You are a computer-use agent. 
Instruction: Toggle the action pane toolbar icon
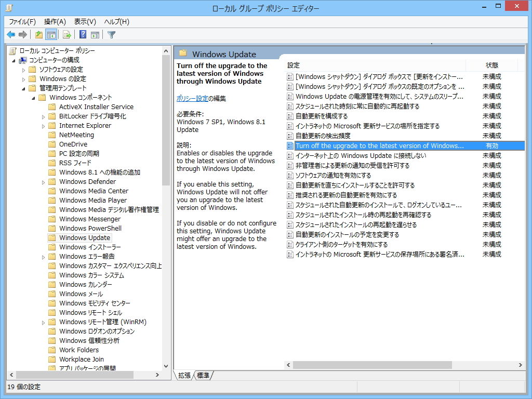pos(95,34)
